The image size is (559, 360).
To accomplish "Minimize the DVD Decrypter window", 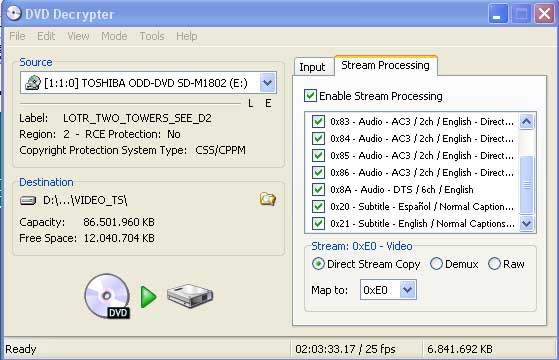I will pos(497,14).
